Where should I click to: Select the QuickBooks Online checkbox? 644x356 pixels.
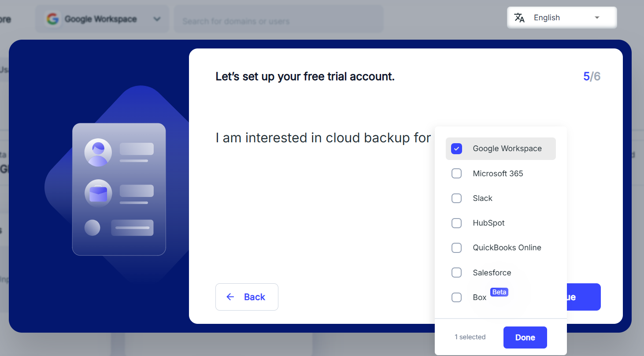click(457, 248)
